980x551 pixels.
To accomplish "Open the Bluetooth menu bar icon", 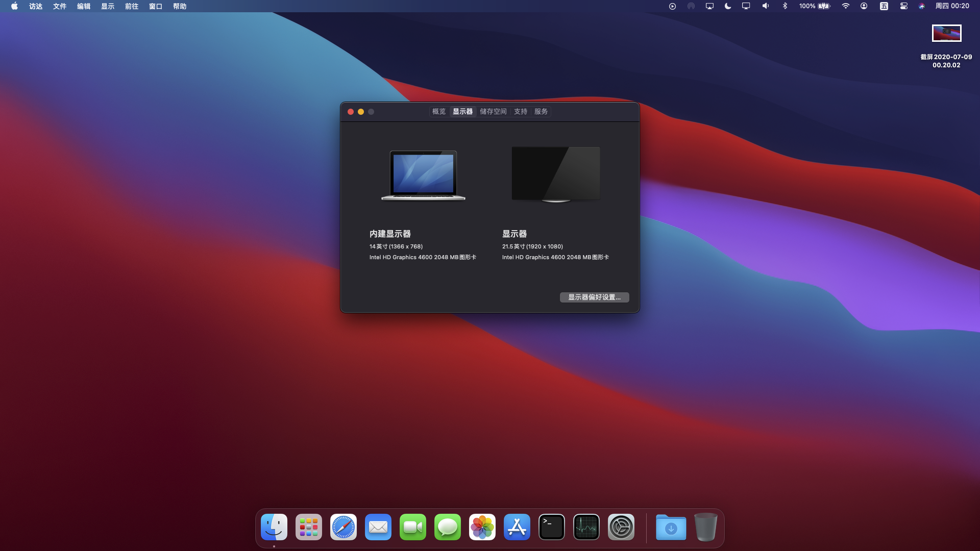I will 785,6.
